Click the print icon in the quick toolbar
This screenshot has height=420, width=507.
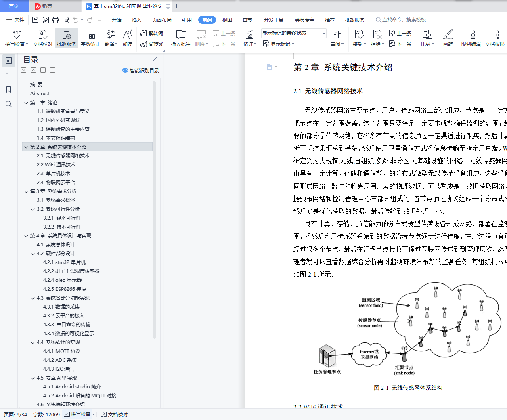[x=55, y=20]
